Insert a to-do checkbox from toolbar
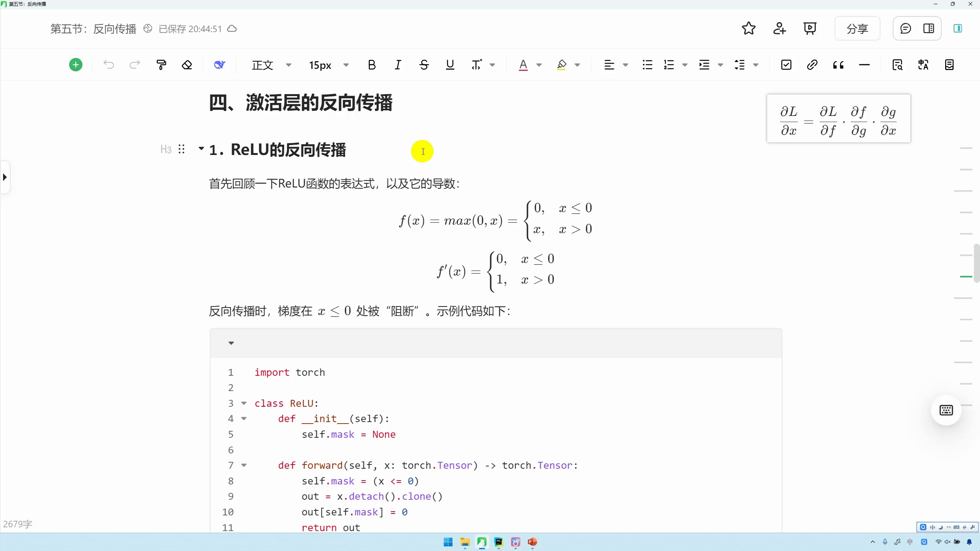 coord(785,64)
